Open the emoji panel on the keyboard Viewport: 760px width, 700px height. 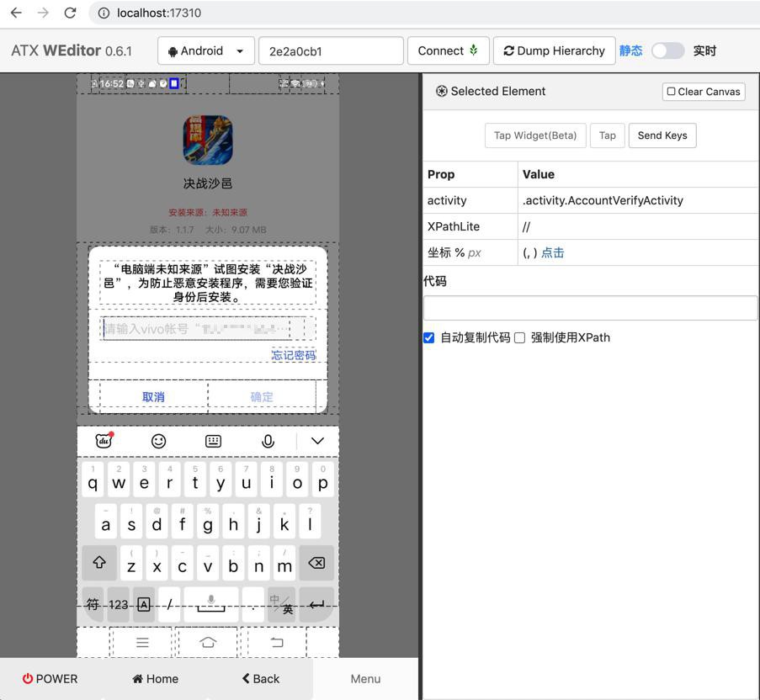(158, 441)
